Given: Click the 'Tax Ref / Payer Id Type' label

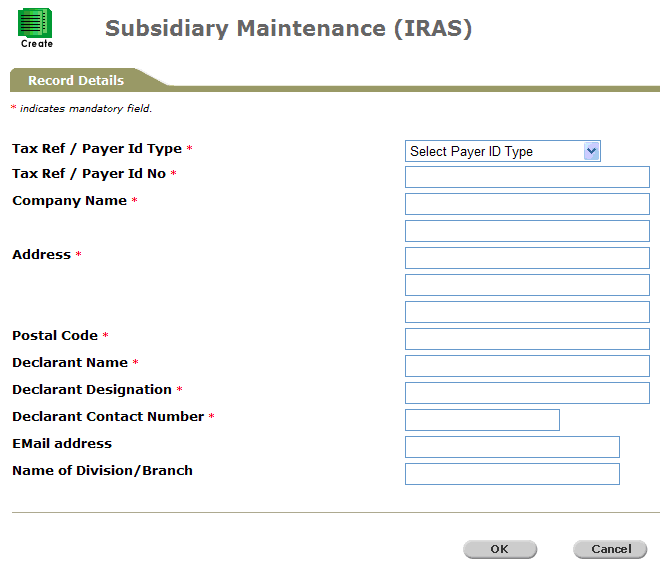Looking at the screenshot, I should (x=97, y=149).
